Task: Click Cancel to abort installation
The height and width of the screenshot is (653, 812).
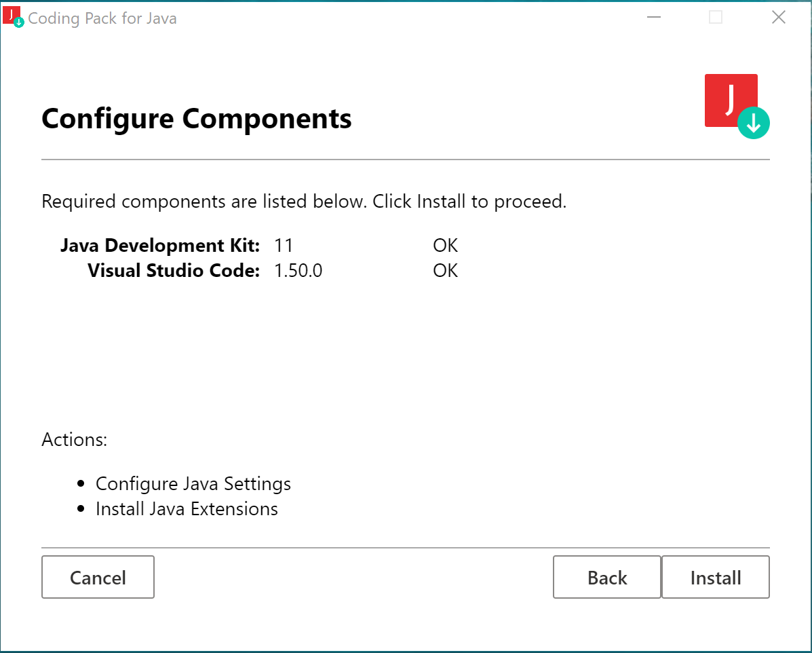Action: click(98, 577)
